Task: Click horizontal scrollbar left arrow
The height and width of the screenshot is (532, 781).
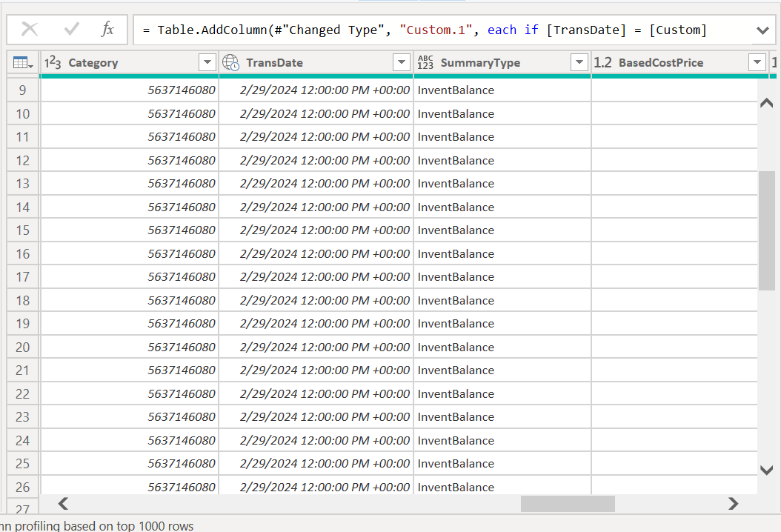Action: coord(63,504)
